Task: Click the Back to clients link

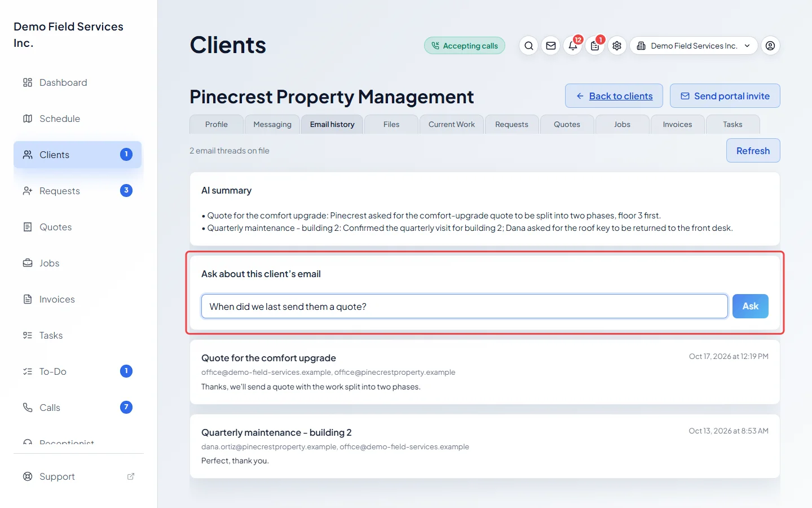Action: pos(615,96)
